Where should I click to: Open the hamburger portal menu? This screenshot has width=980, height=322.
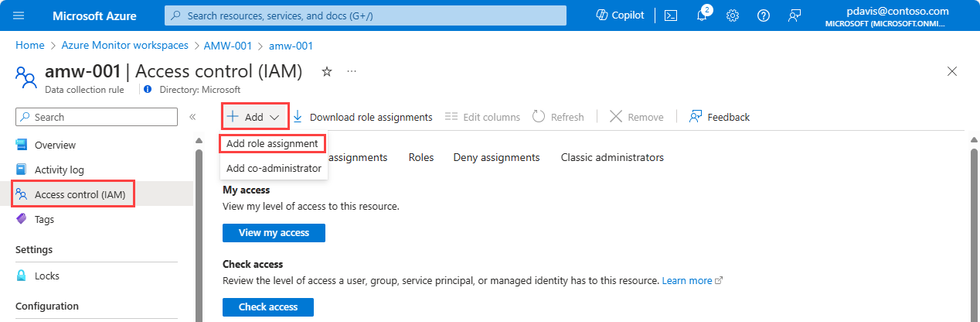(19, 15)
